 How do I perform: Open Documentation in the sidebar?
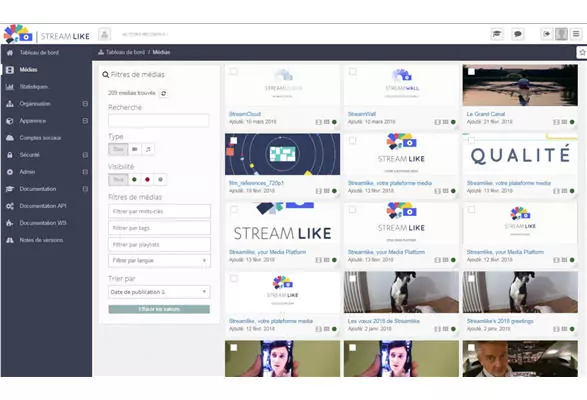pyautogui.click(x=38, y=189)
